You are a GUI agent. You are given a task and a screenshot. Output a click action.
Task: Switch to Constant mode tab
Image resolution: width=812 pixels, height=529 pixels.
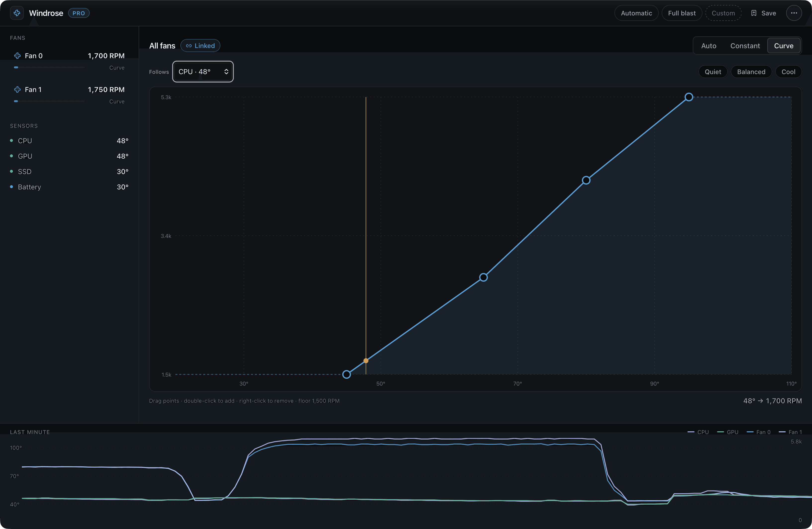point(745,46)
